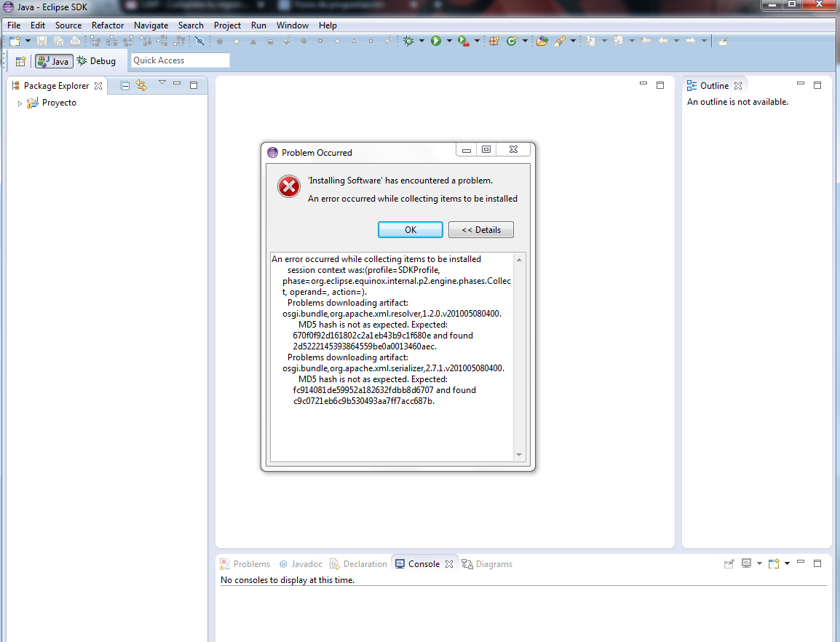
Task: Open the Debug dropdown arrow in toolbar
Action: pyautogui.click(x=421, y=41)
